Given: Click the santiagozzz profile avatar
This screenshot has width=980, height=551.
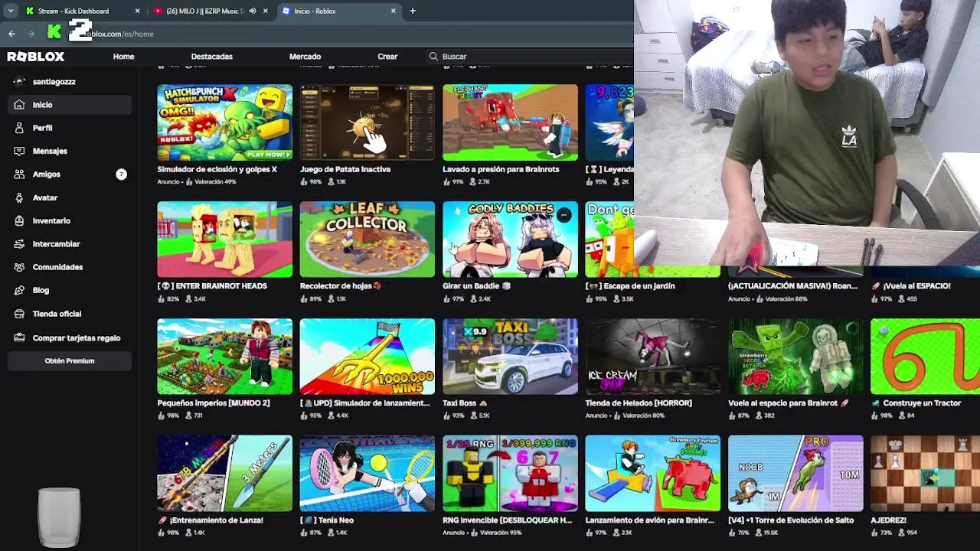Looking at the screenshot, I should click(19, 81).
